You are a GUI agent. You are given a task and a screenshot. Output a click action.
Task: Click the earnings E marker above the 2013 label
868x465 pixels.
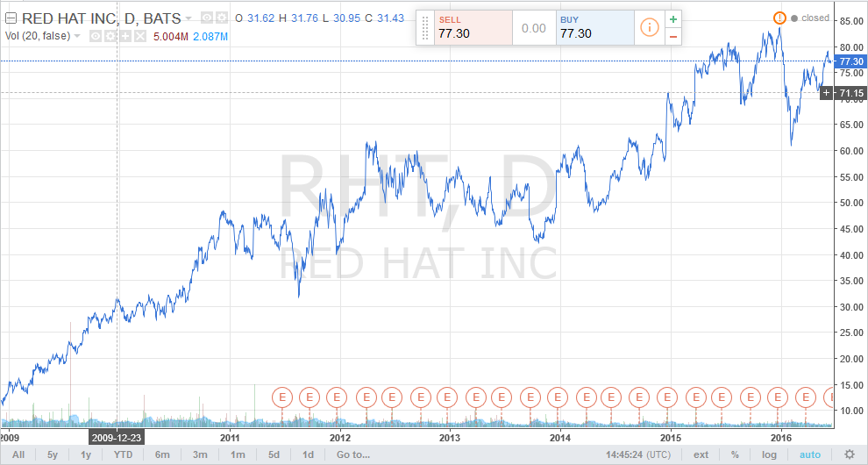[x=447, y=397]
